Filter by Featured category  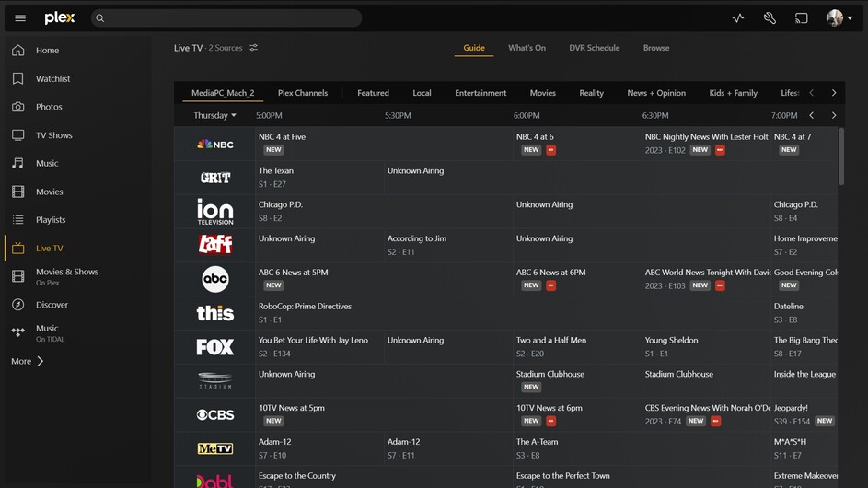point(373,93)
